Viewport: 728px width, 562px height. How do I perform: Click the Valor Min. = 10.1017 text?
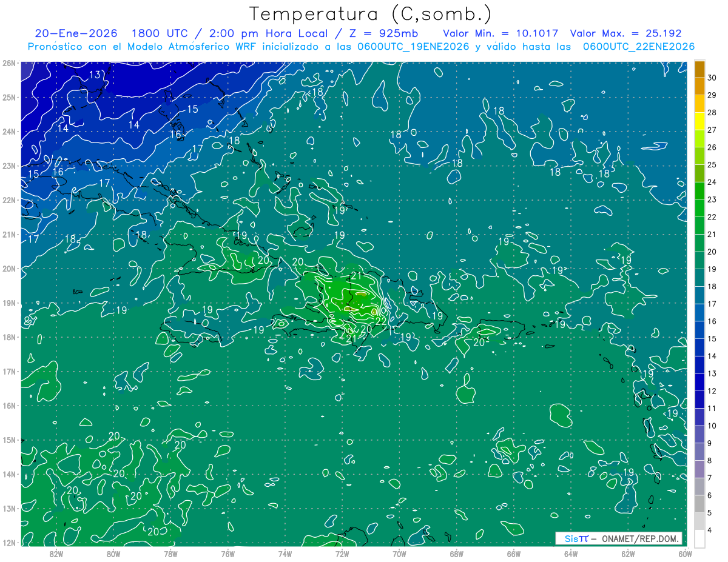pyautogui.click(x=500, y=33)
